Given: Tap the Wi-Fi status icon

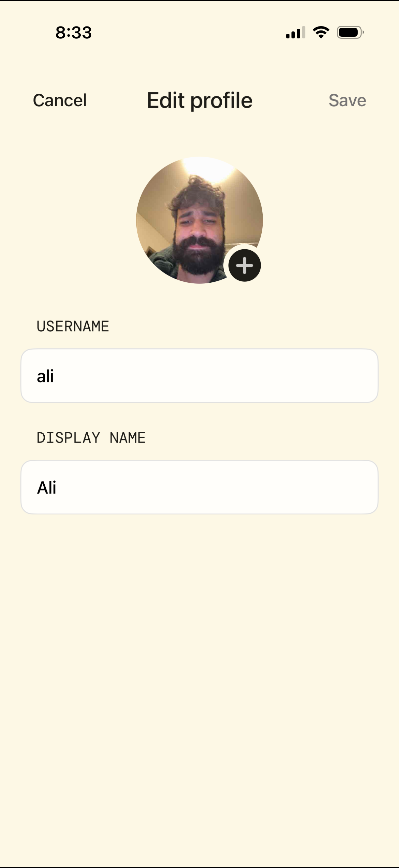Looking at the screenshot, I should point(321,32).
